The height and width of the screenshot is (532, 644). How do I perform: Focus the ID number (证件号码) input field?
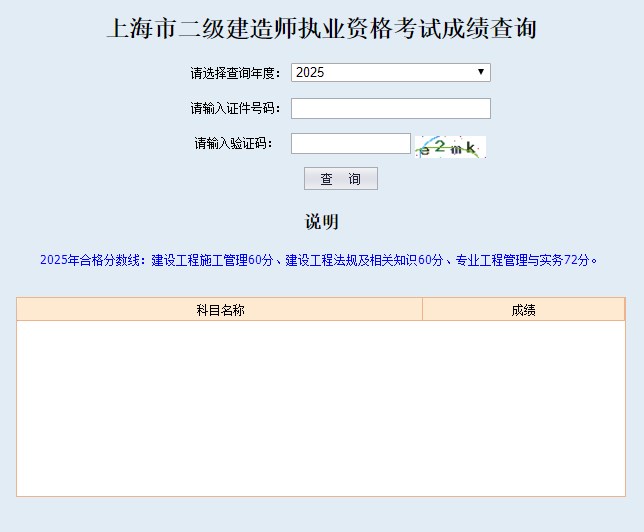pos(390,108)
